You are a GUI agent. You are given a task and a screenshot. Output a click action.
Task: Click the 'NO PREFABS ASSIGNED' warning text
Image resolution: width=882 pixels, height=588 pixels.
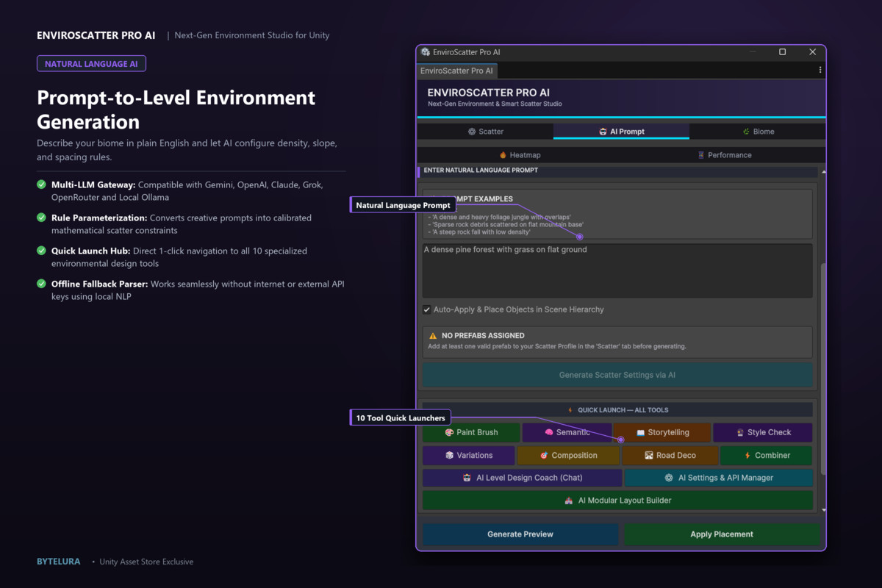tap(483, 336)
